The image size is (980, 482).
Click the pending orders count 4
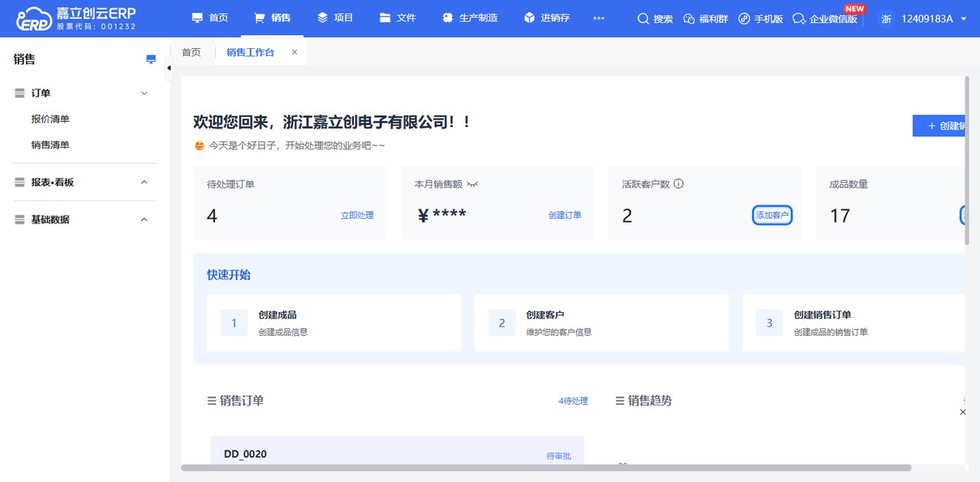coord(212,217)
